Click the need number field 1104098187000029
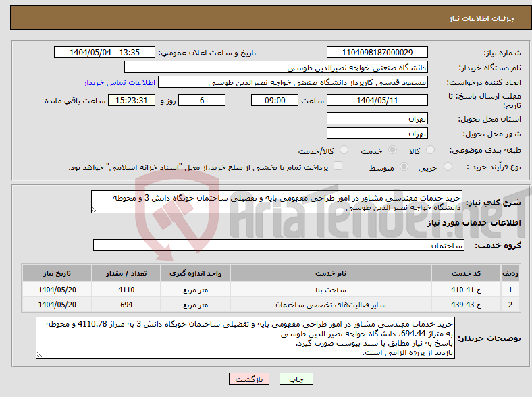 point(377,52)
